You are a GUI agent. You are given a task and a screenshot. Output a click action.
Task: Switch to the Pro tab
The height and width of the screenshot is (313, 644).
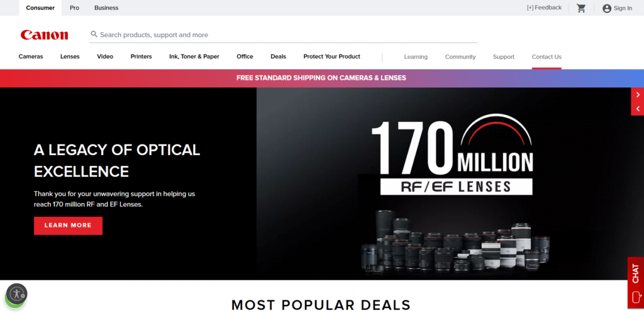point(74,8)
